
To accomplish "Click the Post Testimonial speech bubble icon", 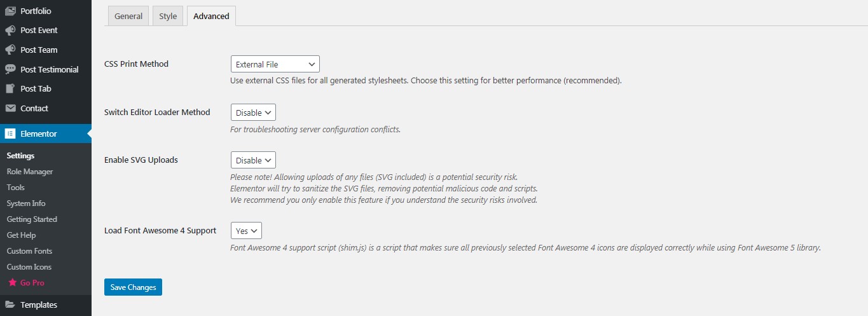I will pyautogui.click(x=10, y=69).
